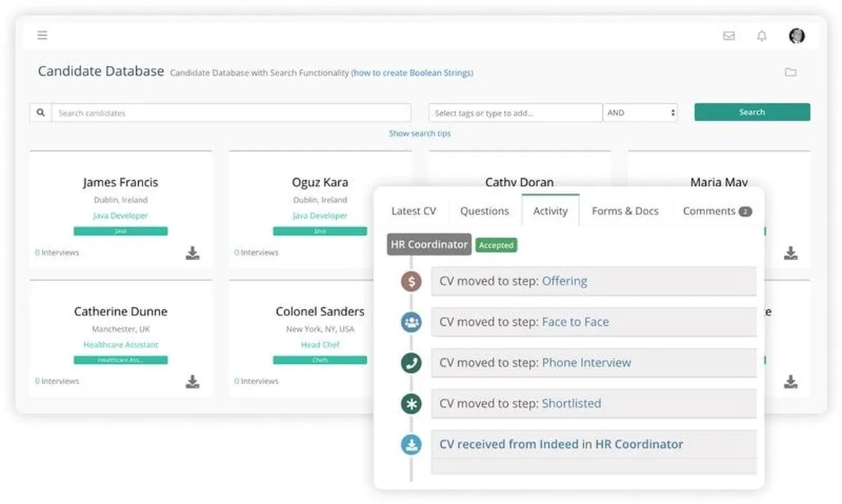The height and width of the screenshot is (504, 842).
Task: Click the Search candidates input field
Action: [231, 113]
